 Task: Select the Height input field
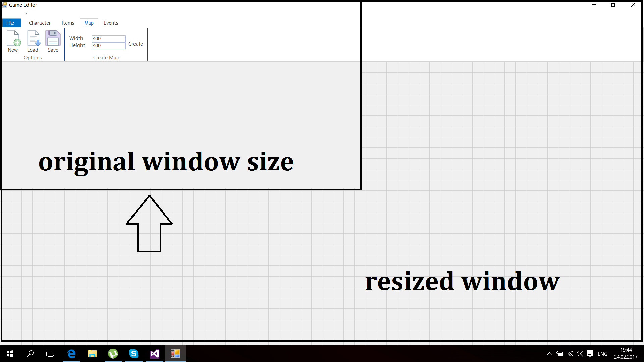click(x=108, y=46)
